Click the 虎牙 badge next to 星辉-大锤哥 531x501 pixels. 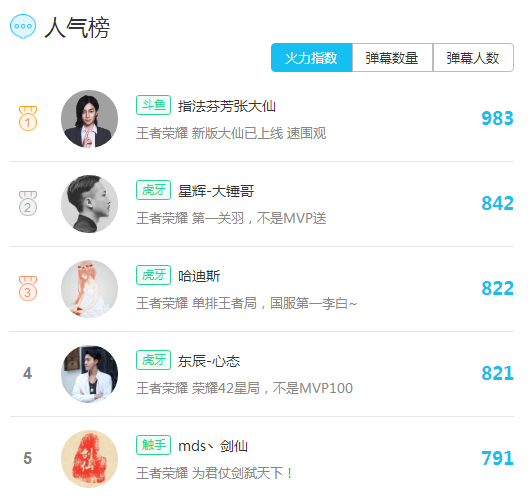153,190
